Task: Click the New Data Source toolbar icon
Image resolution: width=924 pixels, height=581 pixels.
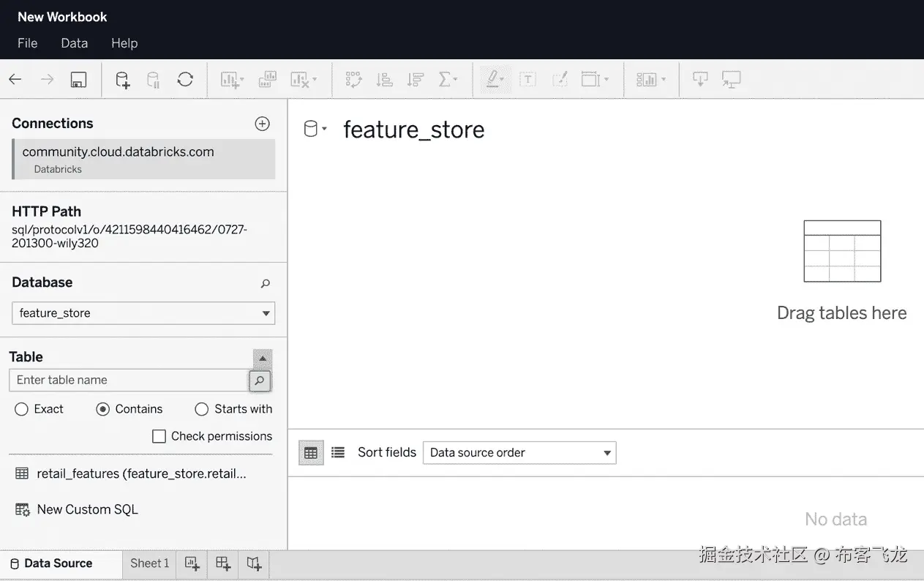Action: 121,79
